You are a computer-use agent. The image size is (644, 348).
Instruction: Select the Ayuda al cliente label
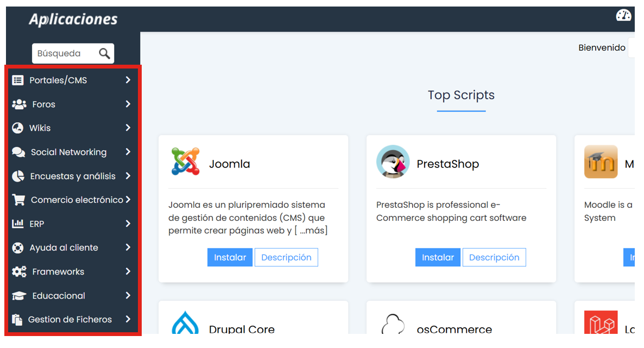pyautogui.click(x=64, y=247)
